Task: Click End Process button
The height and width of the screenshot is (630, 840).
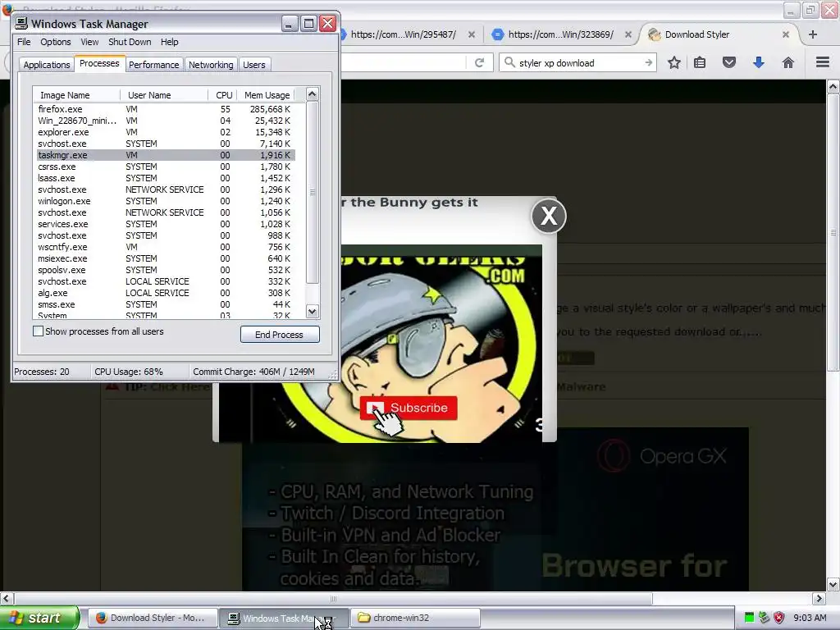Action: (280, 335)
